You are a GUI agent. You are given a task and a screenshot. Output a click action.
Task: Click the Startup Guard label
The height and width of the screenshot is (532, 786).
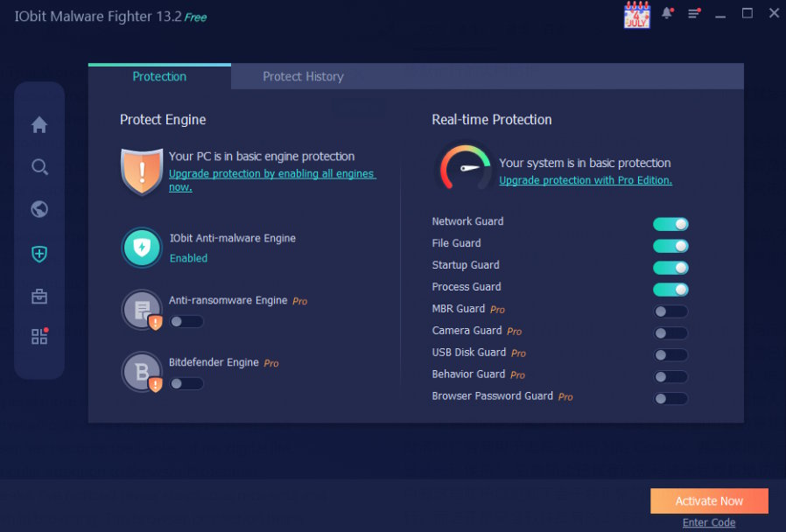(x=466, y=265)
